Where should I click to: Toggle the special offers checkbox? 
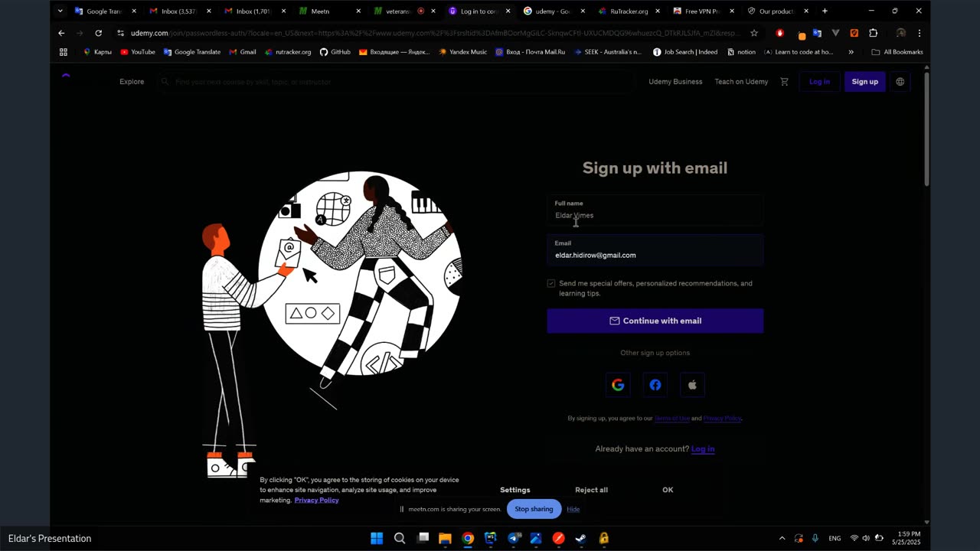(551, 283)
